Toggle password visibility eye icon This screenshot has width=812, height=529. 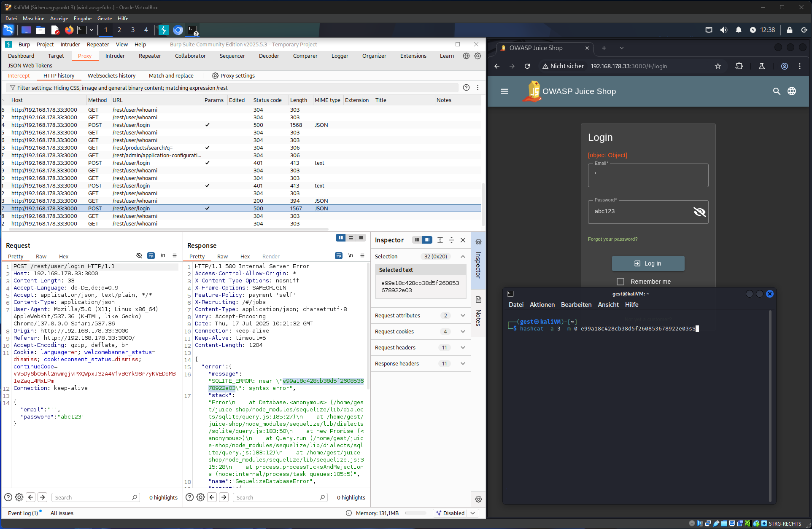(699, 212)
